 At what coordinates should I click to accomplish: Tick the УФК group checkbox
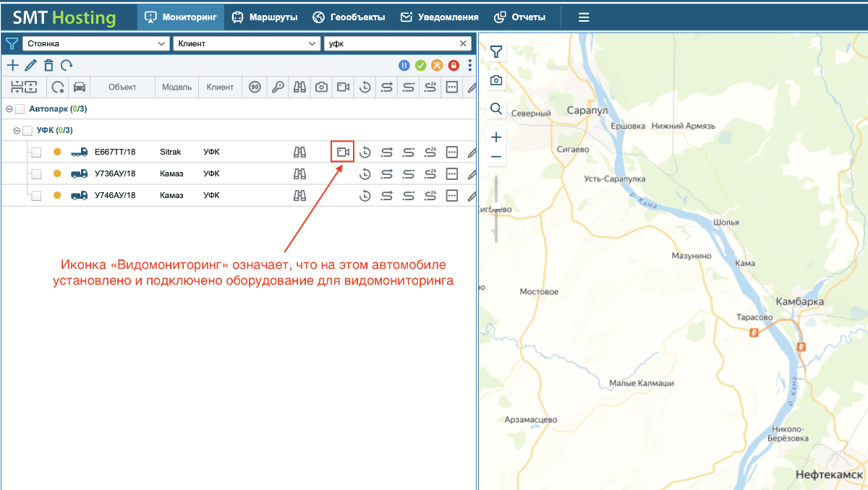(x=27, y=131)
